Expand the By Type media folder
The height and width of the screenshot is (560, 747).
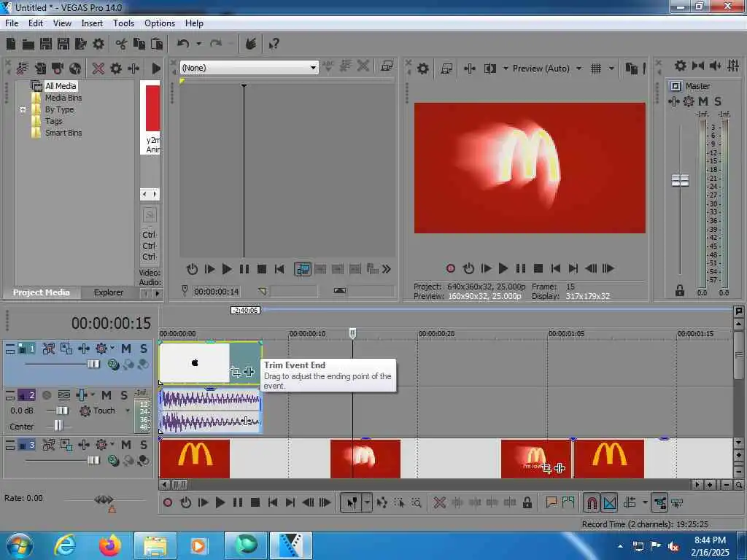click(x=23, y=109)
